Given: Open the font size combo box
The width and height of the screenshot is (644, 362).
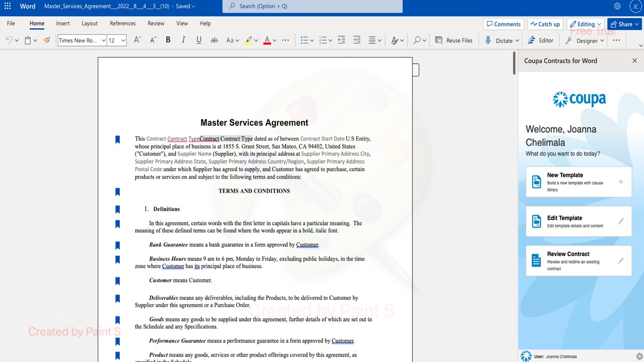Looking at the screenshot, I should (x=117, y=41).
